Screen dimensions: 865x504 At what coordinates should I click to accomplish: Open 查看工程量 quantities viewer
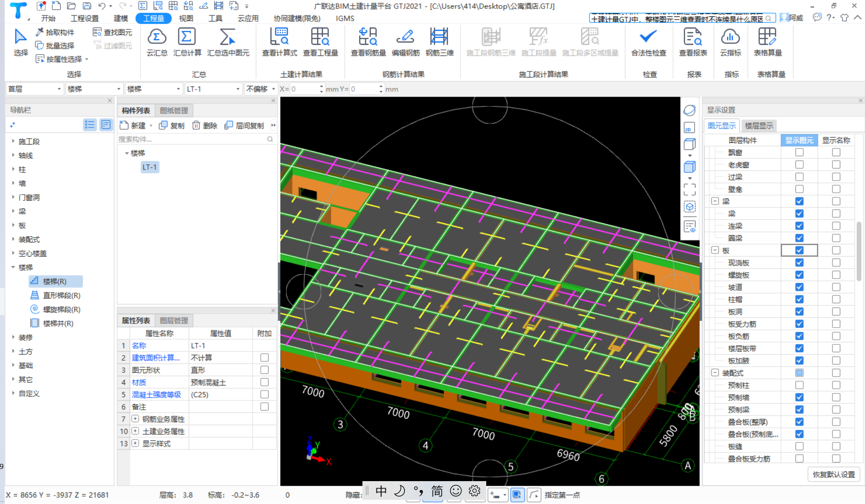tap(320, 42)
